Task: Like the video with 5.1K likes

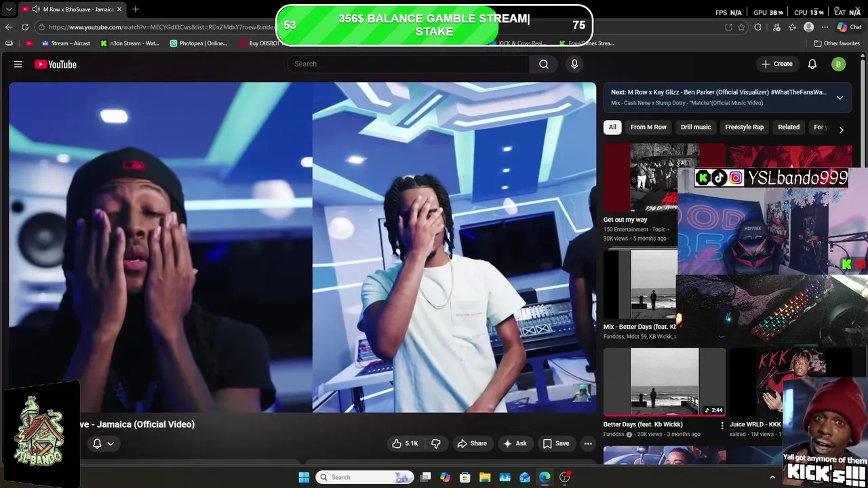Action: coord(405,443)
